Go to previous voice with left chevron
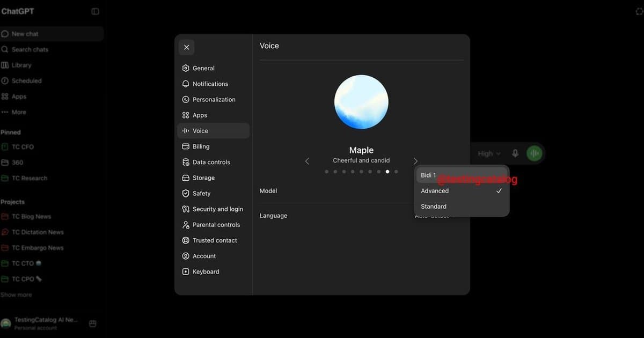This screenshot has height=338, width=644. (307, 161)
